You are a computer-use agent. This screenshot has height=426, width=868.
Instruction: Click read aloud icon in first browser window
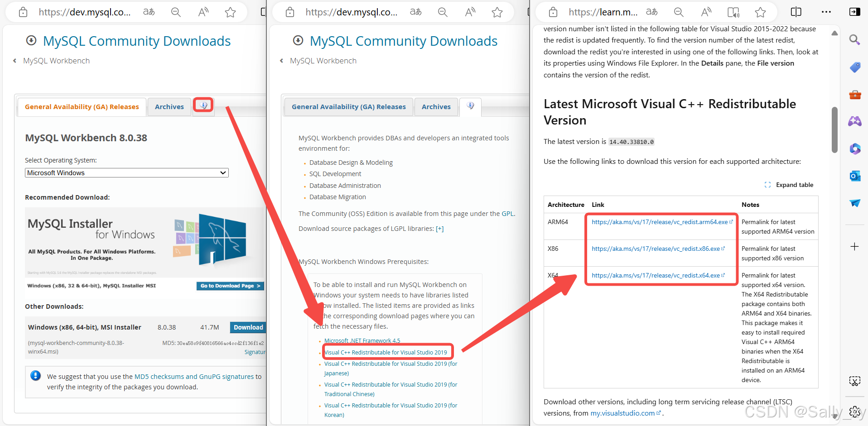203,12
